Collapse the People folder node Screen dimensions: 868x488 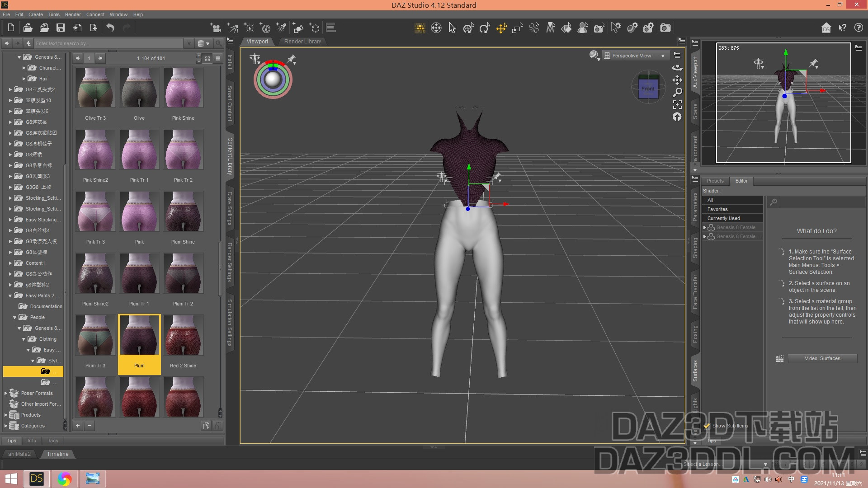point(14,317)
